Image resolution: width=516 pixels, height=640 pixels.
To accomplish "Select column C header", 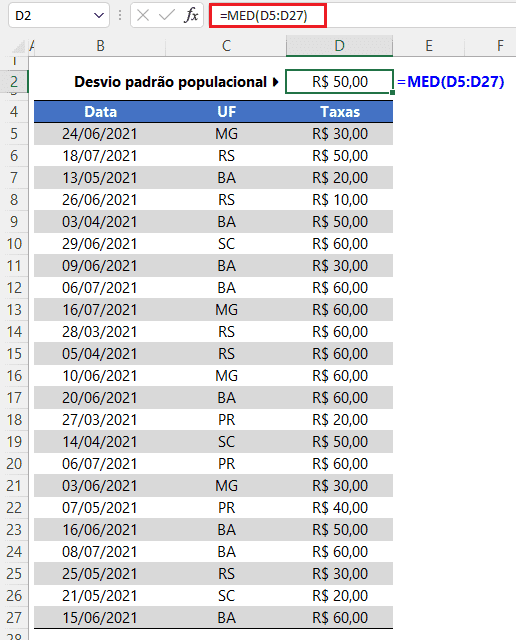I will pos(226,46).
